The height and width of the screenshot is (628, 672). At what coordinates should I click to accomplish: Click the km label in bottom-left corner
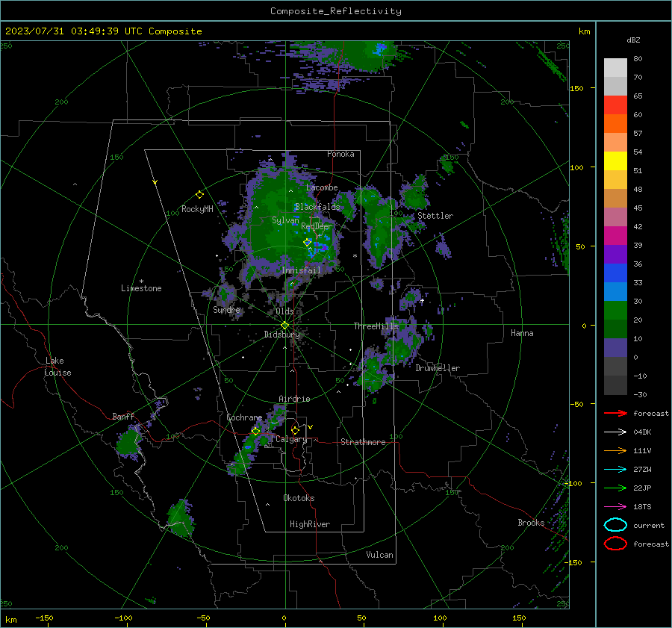tap(10, 620)
